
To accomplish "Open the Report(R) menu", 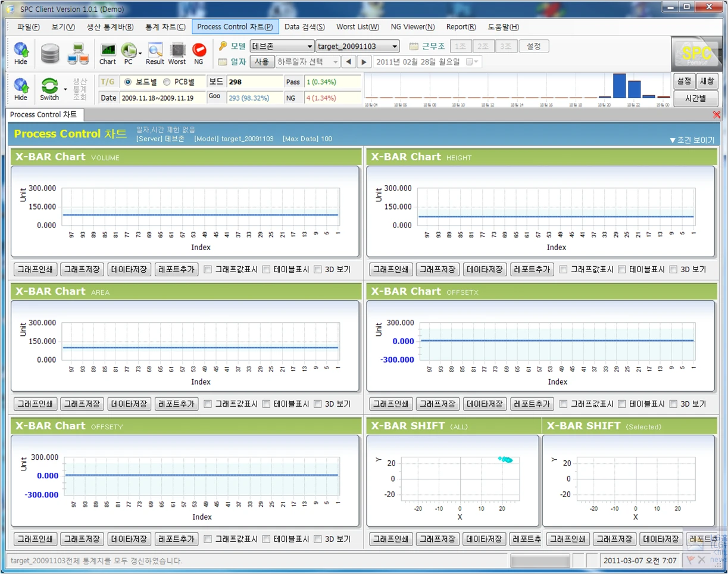I will (x=461, y=27).
